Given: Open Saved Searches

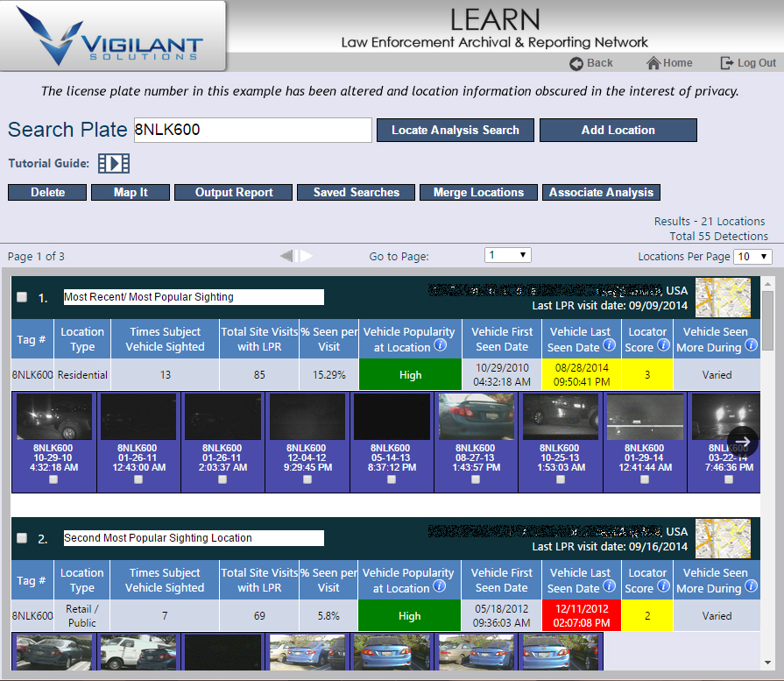Looking at the screenshot, I should click(x=356, y=193).
